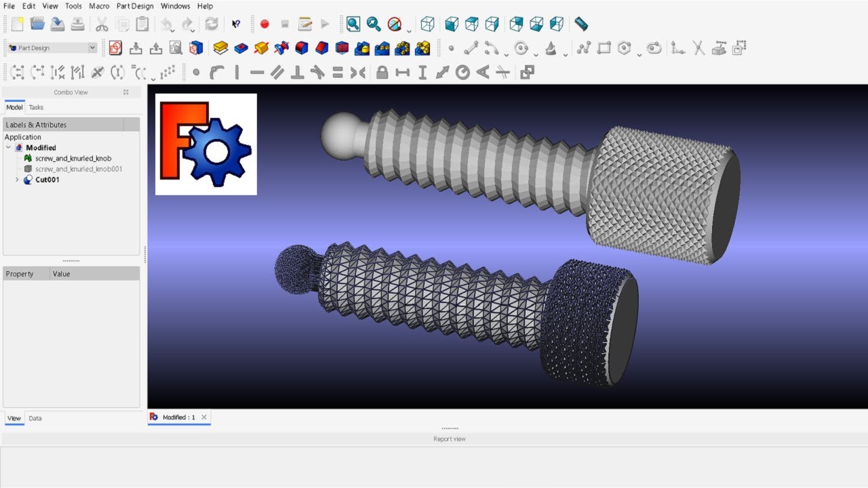This screenshot has width=868, height=488.
Task: Open the File menu
Action: [x=9, y=6]
